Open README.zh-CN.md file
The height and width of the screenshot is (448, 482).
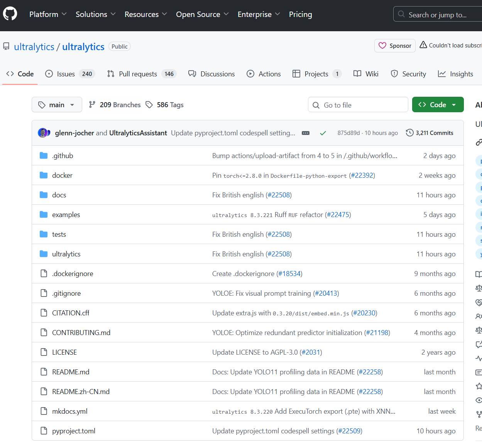(x=81, y=391)
